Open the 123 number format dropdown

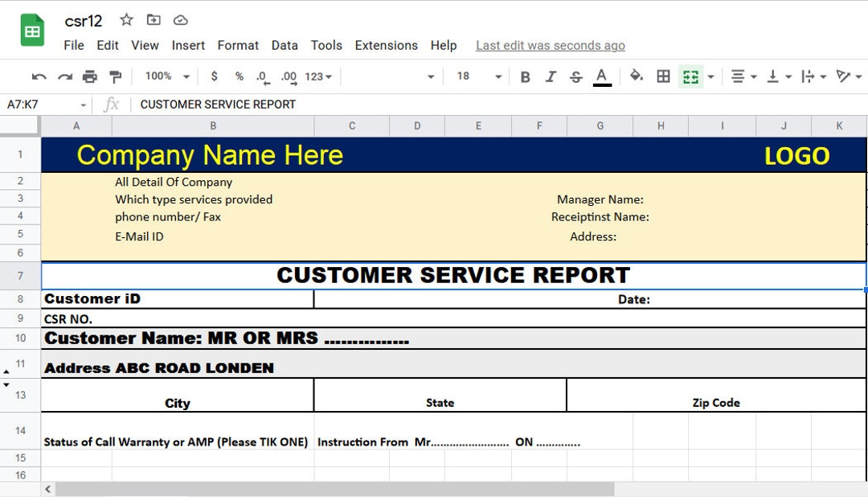[313, 77]
